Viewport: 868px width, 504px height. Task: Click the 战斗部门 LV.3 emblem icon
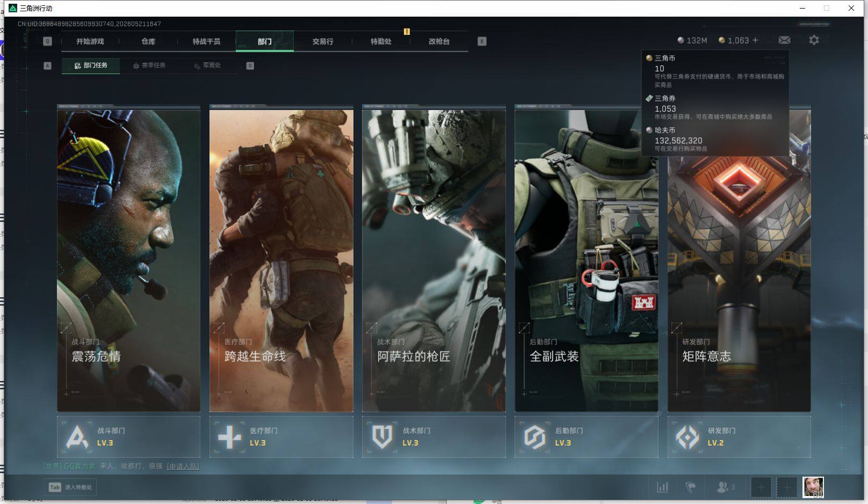(x=77, y=437)
